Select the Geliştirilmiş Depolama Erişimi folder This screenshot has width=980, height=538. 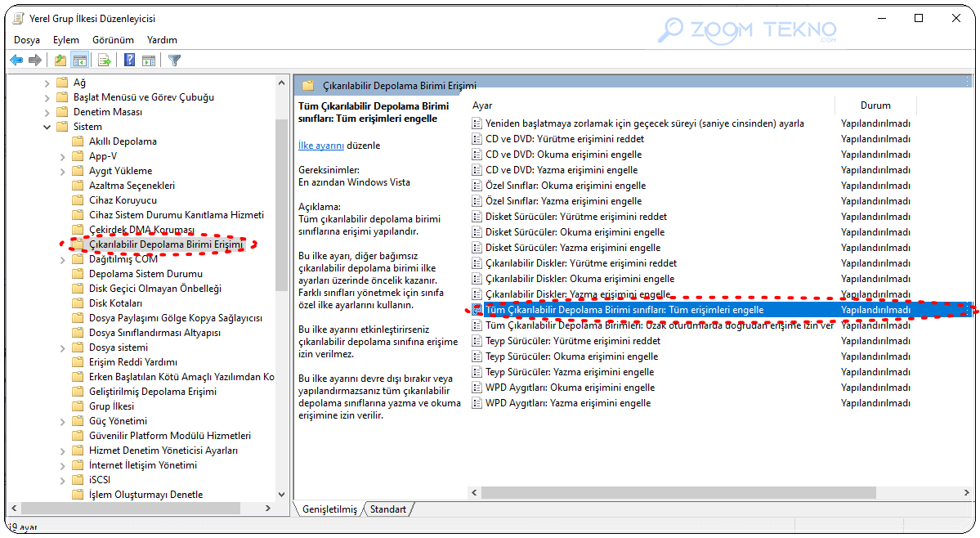point(153,392)
